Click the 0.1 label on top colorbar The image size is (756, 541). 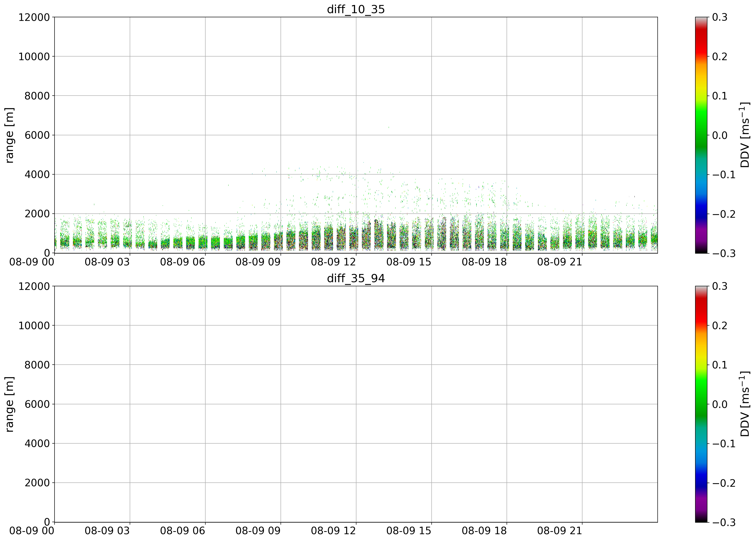pyautogui.click(x=720, y=96)
